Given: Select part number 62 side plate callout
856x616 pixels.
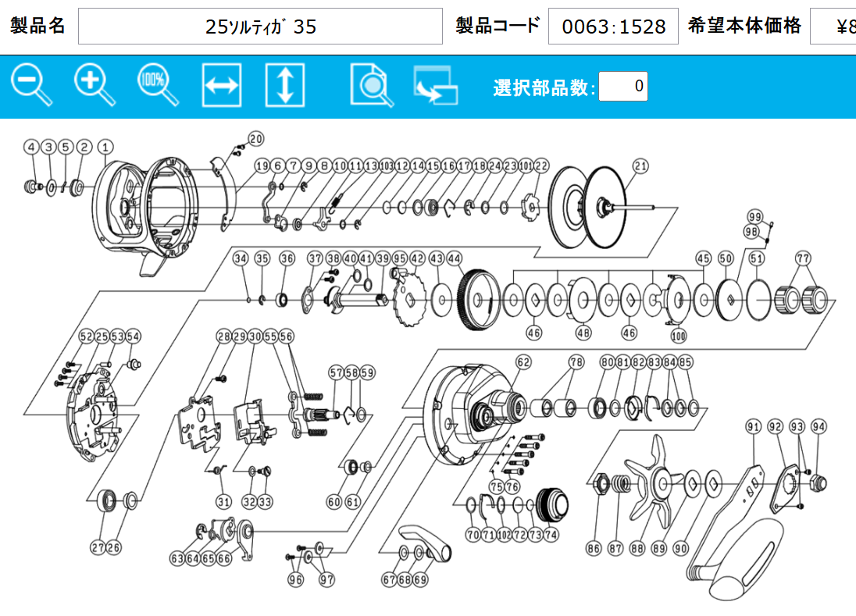Looking at the screenshot, I should click(523, 361).
